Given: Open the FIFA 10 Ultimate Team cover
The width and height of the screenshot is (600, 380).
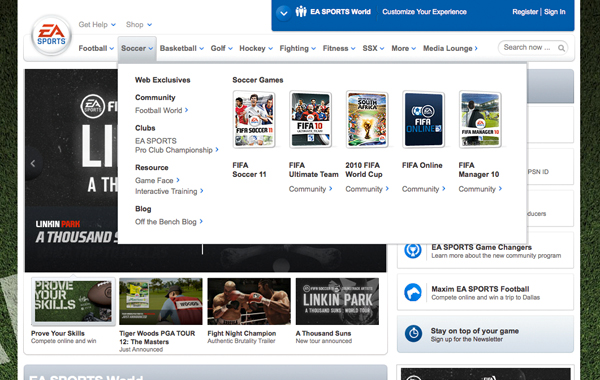Looking at the screenshot, I should click(310, 119).
